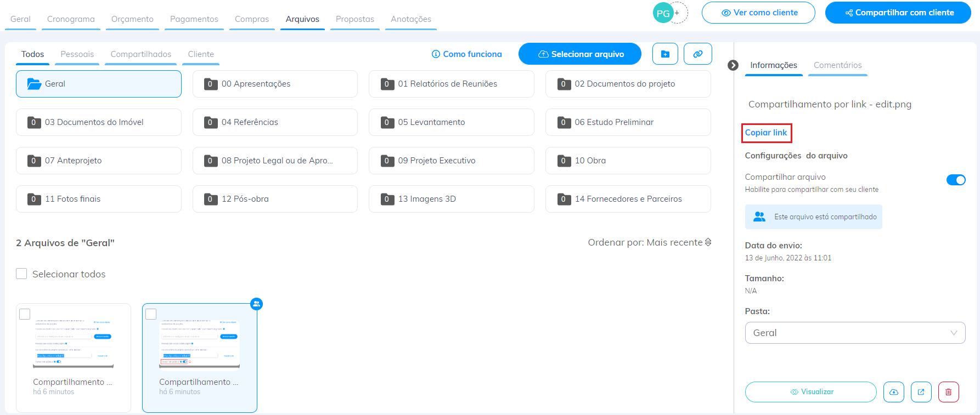Open the Cronograma tab

(71, 19)
